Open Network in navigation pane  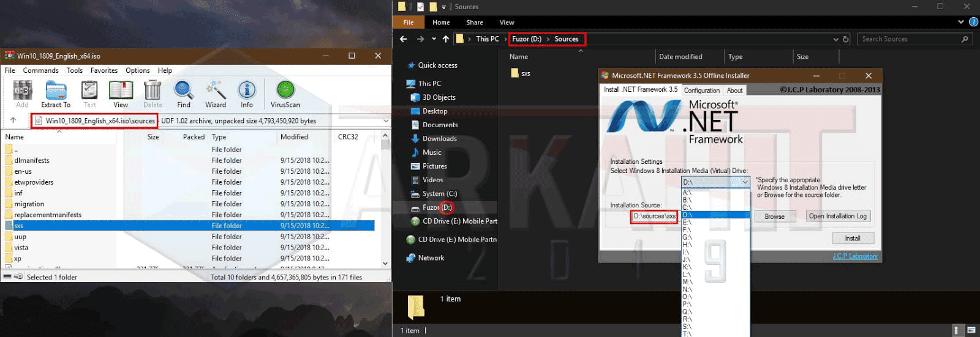(x=431, y=258)
